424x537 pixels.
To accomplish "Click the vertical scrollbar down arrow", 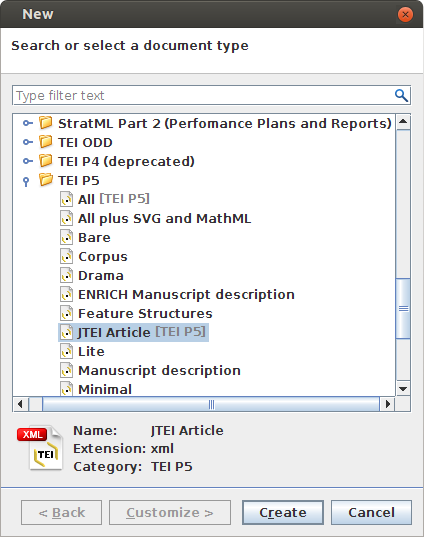I will pos(403,389).
